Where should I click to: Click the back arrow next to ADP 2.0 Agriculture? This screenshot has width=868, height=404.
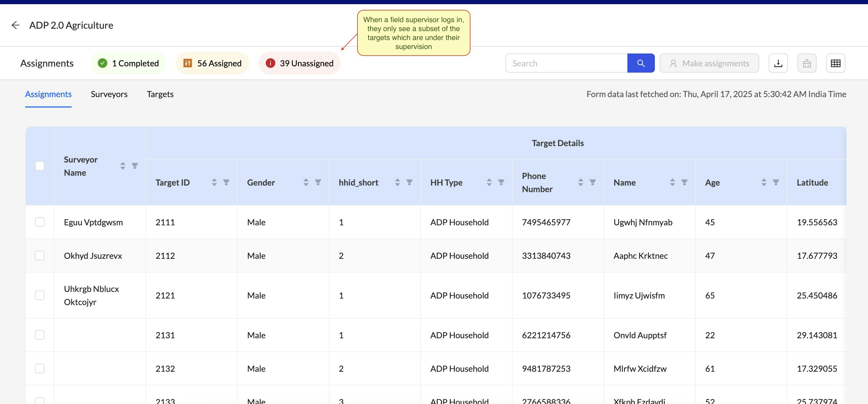[x=16, y=25]
